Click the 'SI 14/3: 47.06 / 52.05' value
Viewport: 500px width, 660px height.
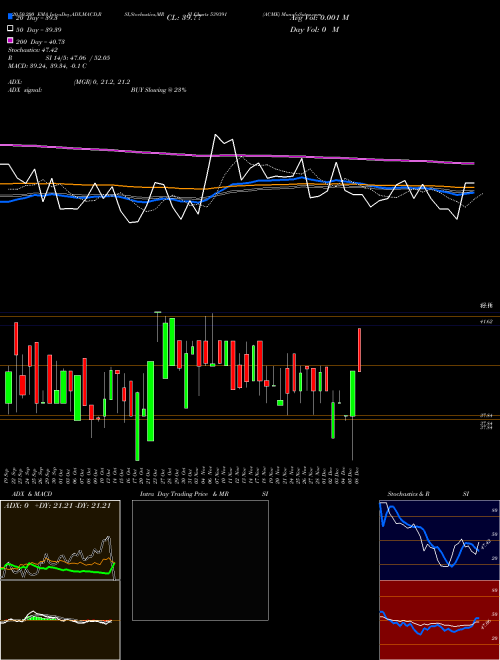[x=78, y=58]
